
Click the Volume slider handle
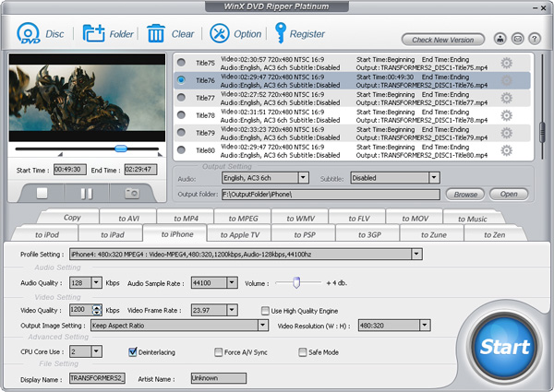click(x=296, y=282)
